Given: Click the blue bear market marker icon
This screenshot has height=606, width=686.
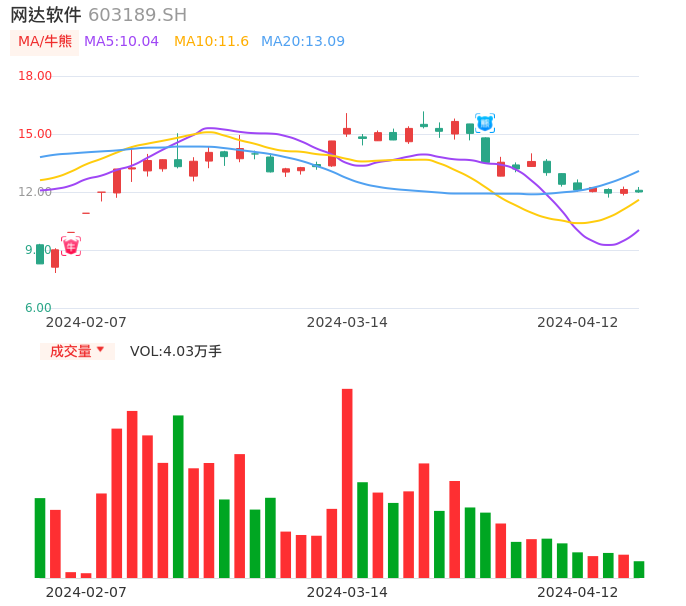Looking at the screenshot, I should [x=485, y=123].
